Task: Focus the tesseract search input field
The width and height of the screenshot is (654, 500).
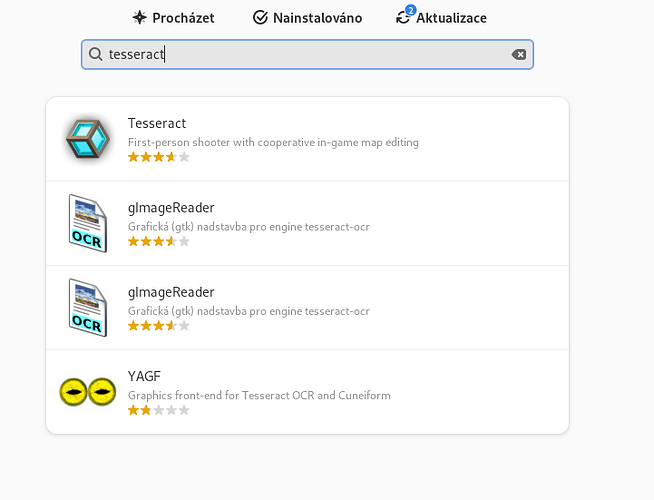Action: [307, 54]
